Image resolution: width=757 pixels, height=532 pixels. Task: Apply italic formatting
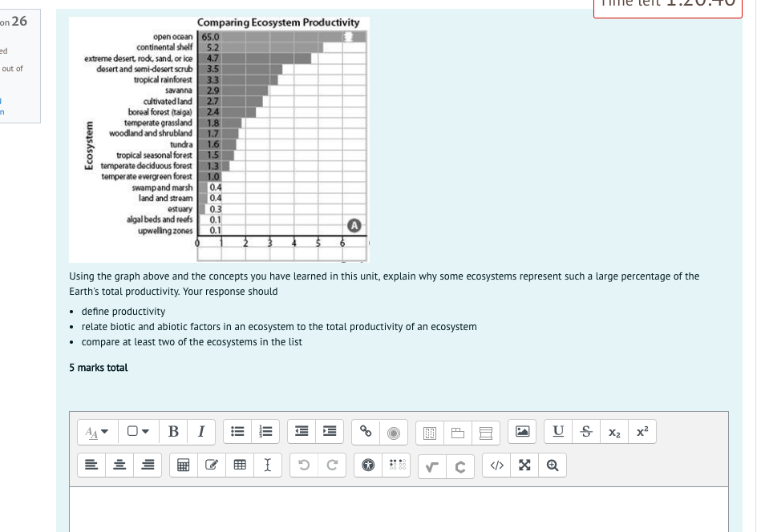[x=200, y=431]
